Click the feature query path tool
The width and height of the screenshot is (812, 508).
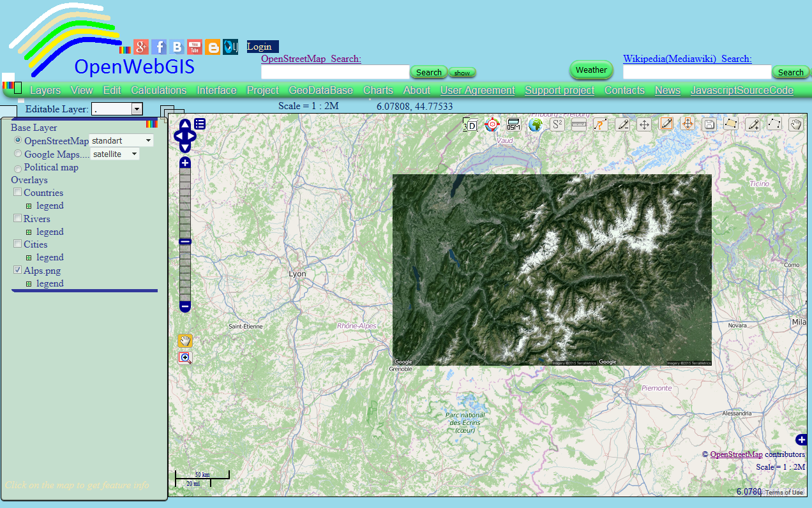(x=601, y=124)
